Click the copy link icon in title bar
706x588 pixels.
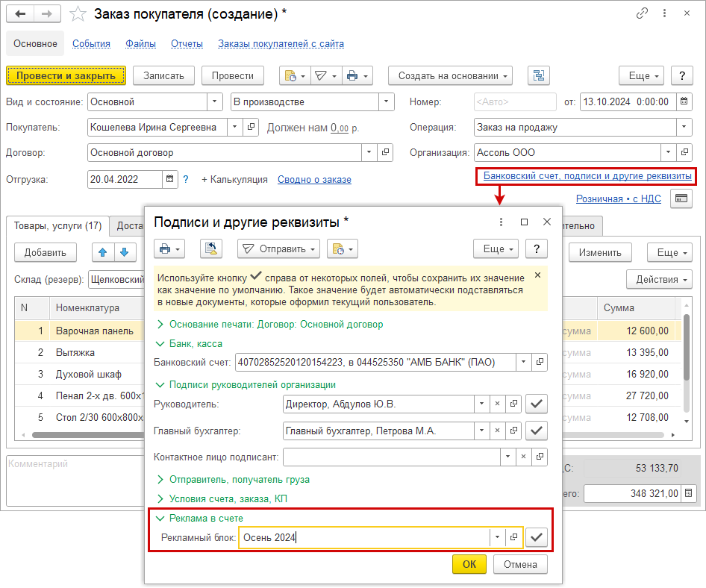(x=642, y=13)
